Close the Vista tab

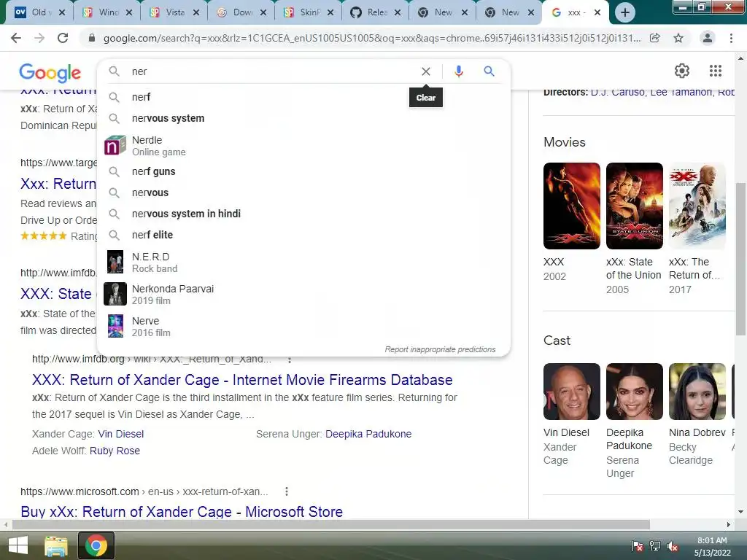point(196,12)
